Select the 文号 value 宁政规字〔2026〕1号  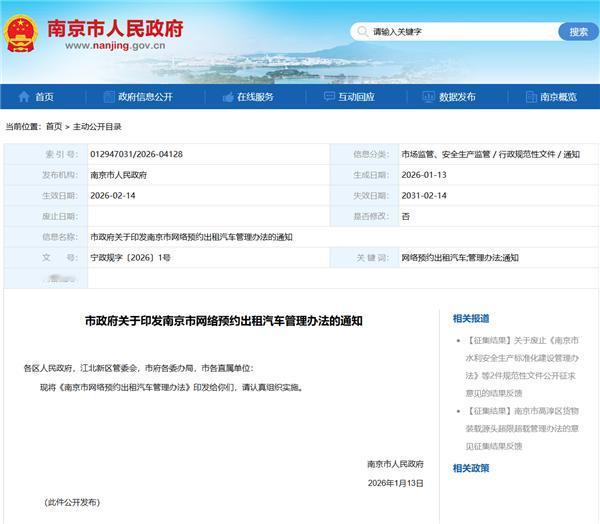coord(130,258)
